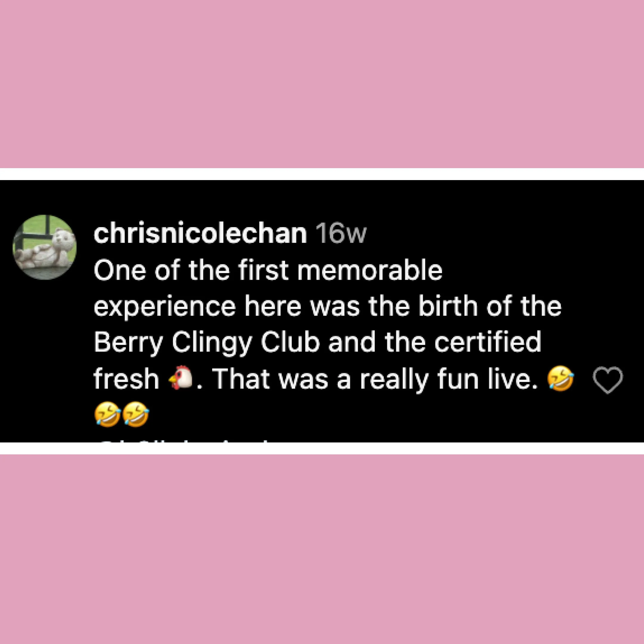The width and height of the screenshot is (644, 644).
Task: Click the word 'fresh' before the chicken emoji
Action: click(x=126, y=380)
